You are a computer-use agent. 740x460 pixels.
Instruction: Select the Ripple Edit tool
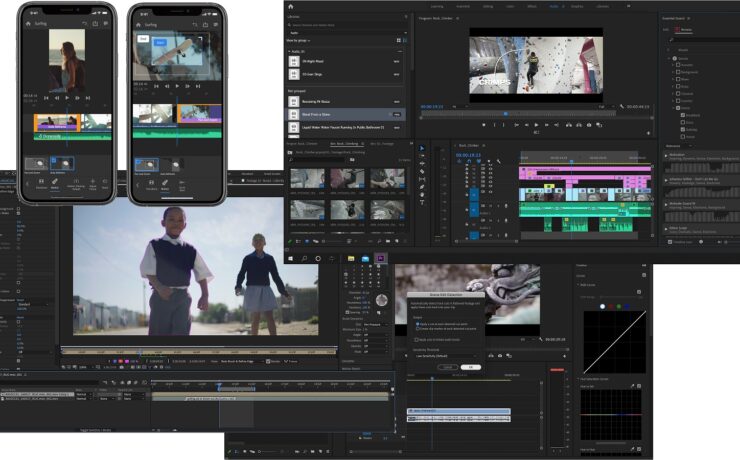tap(422, 164)
